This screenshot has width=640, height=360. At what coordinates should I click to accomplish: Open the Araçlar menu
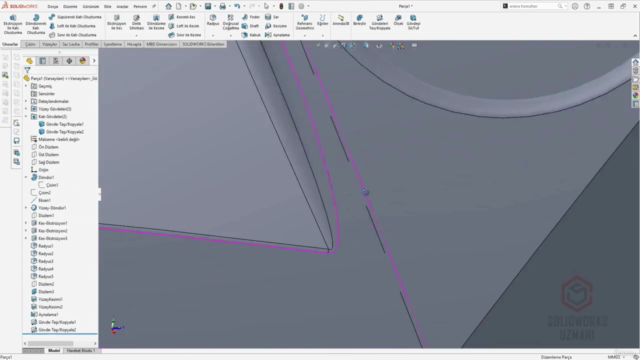tap(122, 7)
